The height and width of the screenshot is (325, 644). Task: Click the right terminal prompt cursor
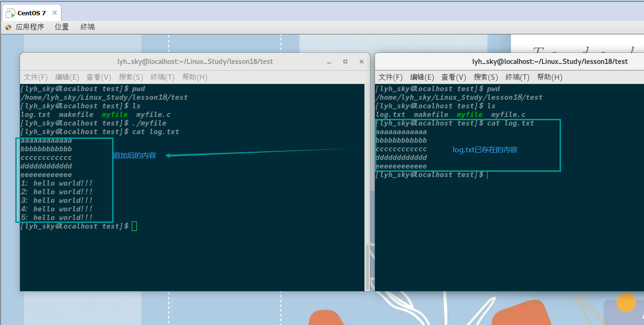(x=487, y=175)
